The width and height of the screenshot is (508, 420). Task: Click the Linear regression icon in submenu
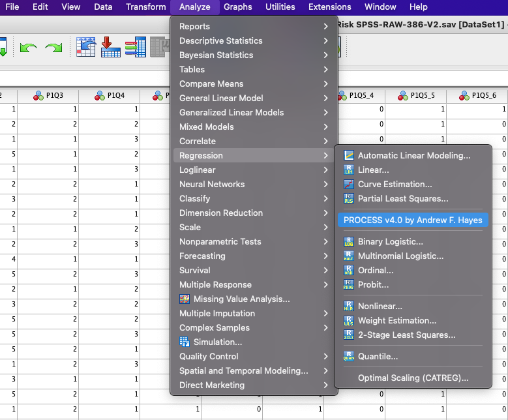click(x=348, y=170)
